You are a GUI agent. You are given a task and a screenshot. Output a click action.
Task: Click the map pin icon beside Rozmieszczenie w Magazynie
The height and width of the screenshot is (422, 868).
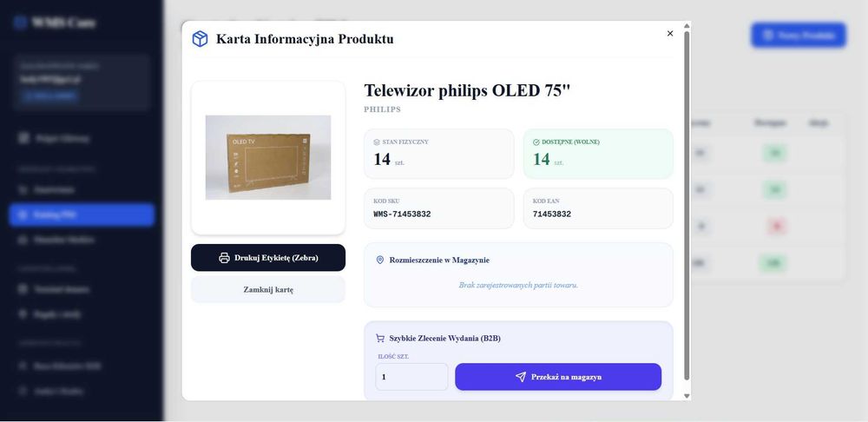coord(380,260)
